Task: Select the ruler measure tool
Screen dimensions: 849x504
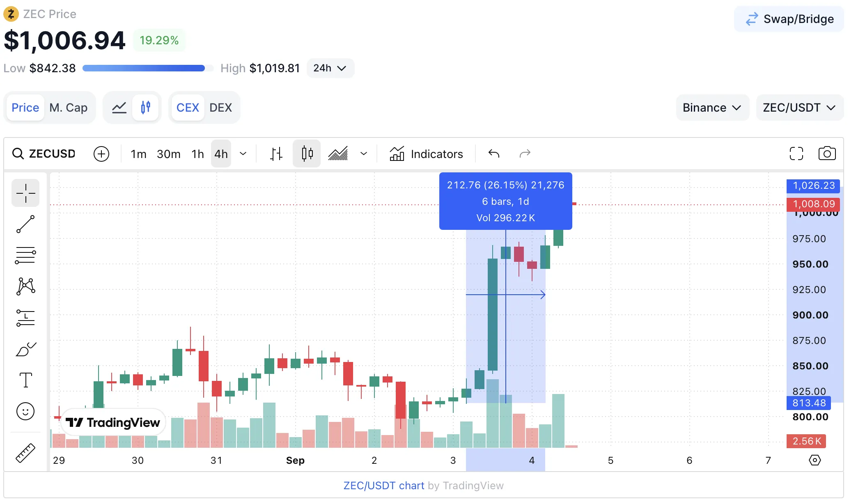Action: coord(25,453)
